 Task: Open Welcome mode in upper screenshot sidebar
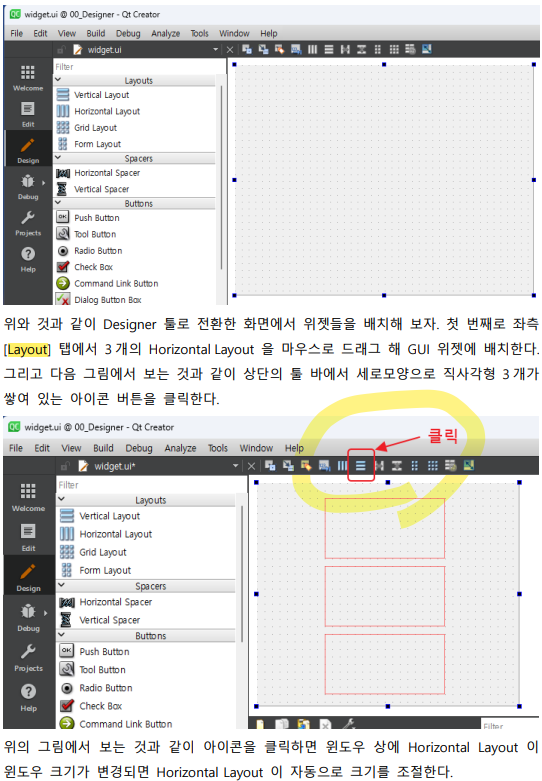[x=28, y=78]
